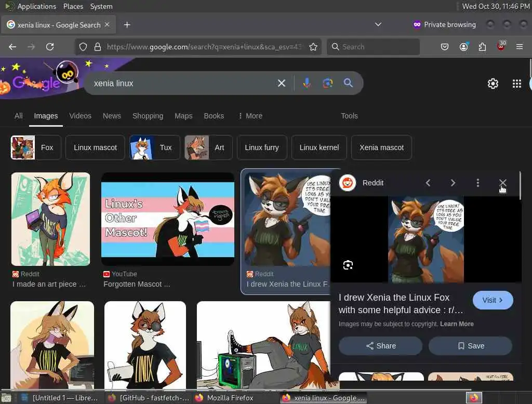Filter images by Linux furry chip

coord(262,147)
